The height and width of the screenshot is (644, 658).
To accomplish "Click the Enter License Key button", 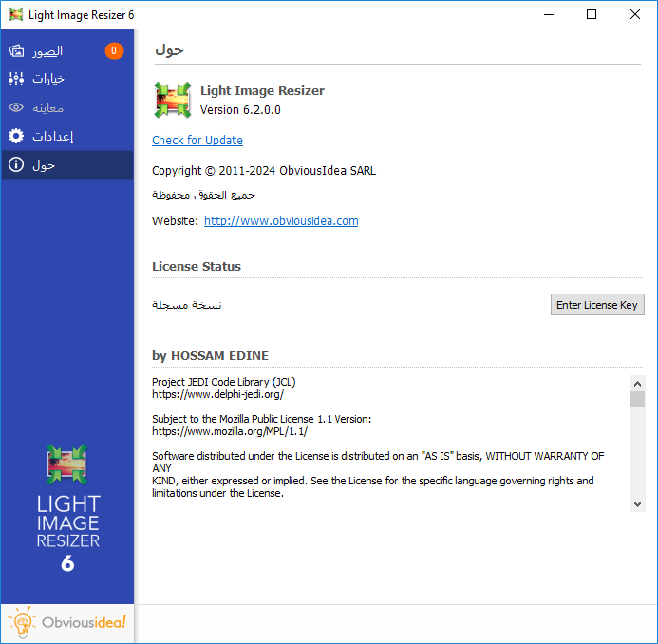I will coord(597,304).
